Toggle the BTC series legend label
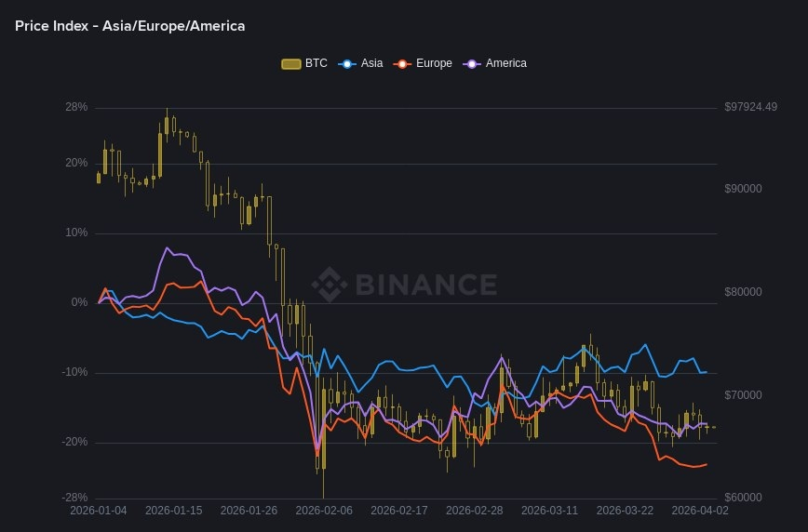This screenshot has height=532, width=808. (316, 63)
